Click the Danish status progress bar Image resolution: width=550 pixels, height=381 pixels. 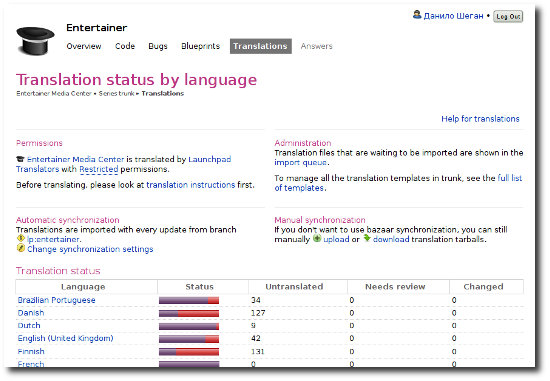tap(189, 313)
